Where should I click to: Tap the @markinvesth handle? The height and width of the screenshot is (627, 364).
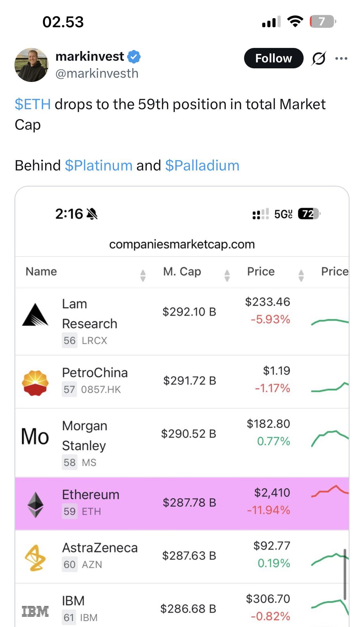pos(97,74)
